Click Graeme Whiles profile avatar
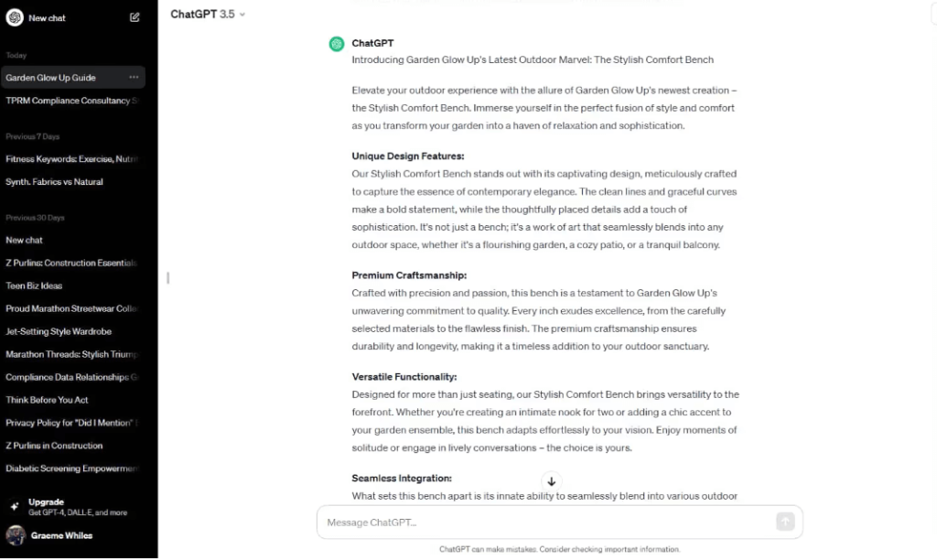The width and height of the screenshot is (937, 560). point(16,535)
